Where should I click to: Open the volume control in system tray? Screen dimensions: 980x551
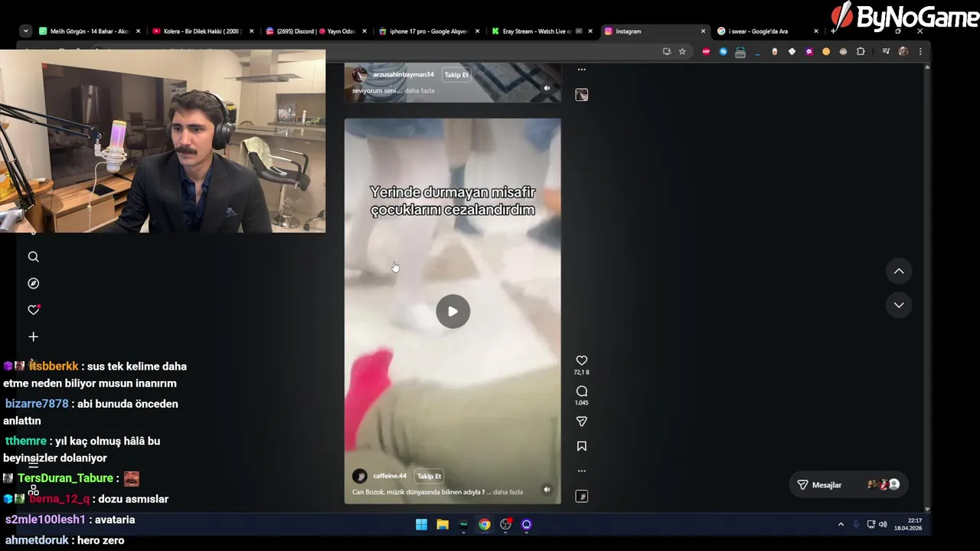tap(883, 524)
